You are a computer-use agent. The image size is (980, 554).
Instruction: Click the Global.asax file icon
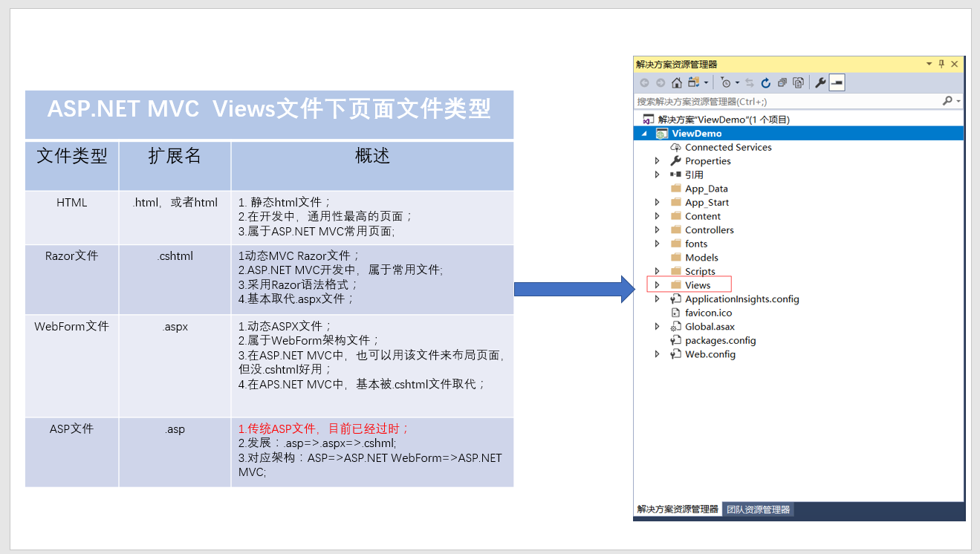click(x=675, y=327)
